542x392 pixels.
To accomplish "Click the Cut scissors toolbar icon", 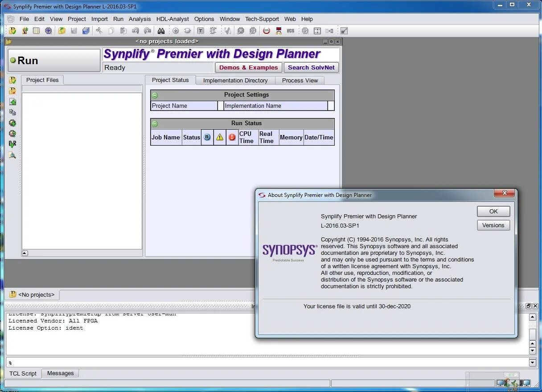I will [99, 31].
